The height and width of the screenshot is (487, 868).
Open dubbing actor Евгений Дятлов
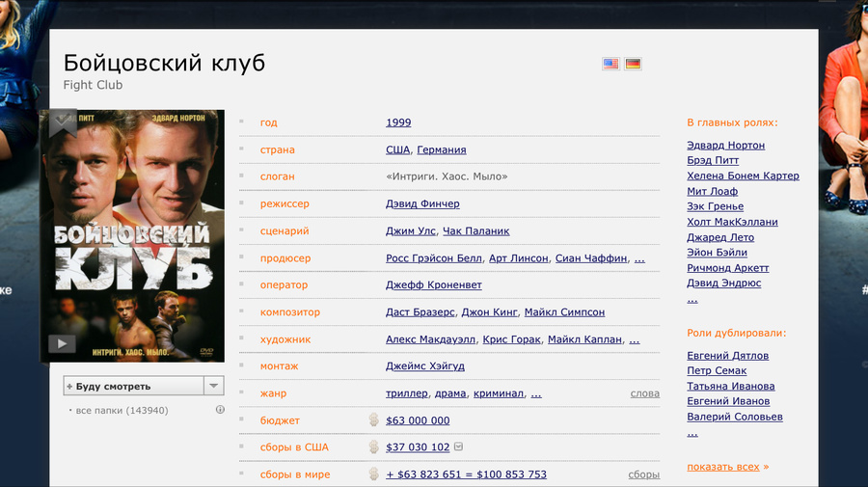(728, 355)
